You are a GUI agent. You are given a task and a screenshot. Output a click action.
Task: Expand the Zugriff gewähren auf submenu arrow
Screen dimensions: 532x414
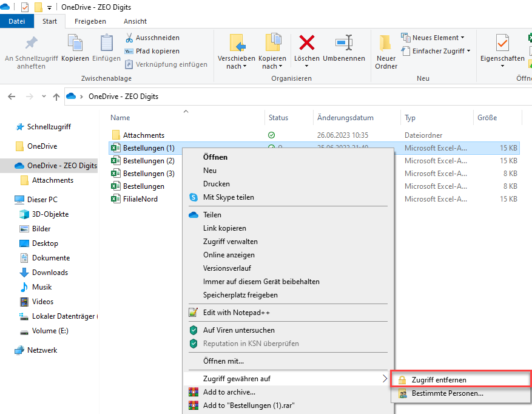click(x=385, y=379)
